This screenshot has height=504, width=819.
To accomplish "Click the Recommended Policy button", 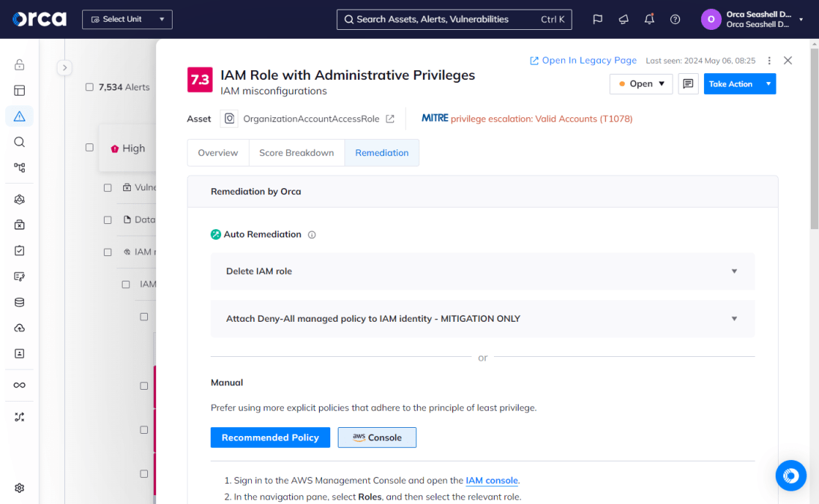I will [271, 438].
